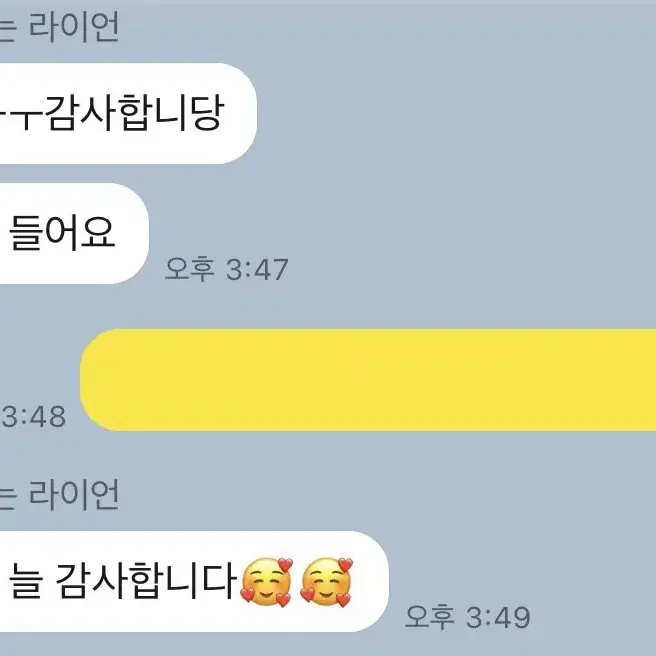Tap the word 들어요 inside the white bubble

pos(62,233)
